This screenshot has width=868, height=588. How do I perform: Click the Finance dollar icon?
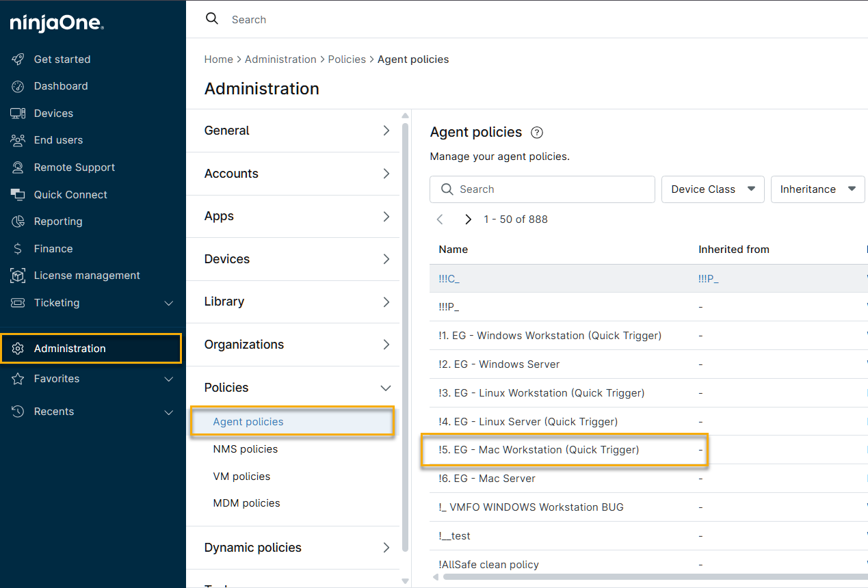(x=18, y=249)
